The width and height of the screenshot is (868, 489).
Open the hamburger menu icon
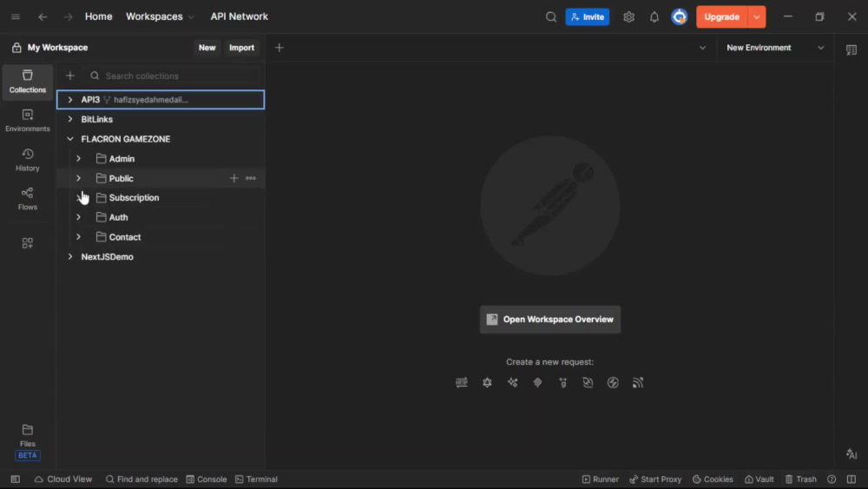pyautogui.click(x=16, y=17)
